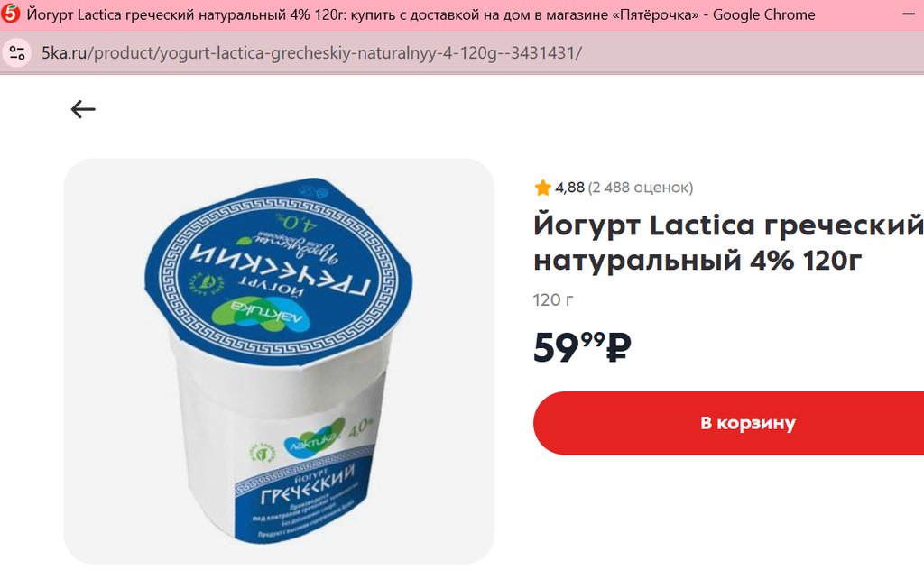The image size is (924, 570).
Task: Click the Pyaterochka favicon in the title bar
Action: coord(11,14)
